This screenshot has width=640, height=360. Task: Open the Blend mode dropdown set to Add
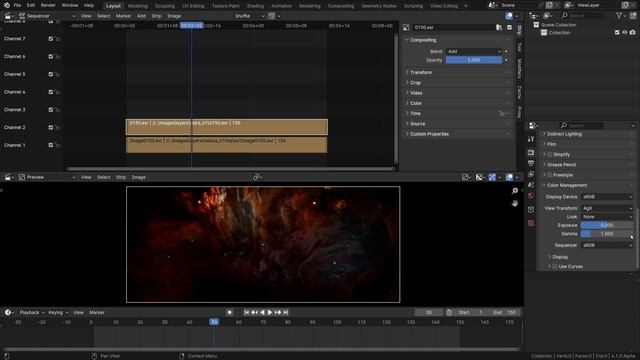473,51
